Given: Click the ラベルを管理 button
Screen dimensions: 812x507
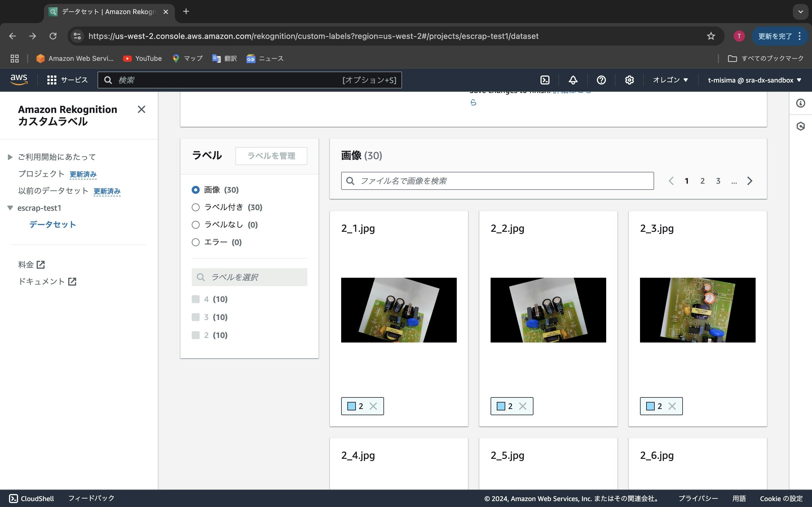Looking at the screenshot, I should pyautogui.click(x=271, y=156).
